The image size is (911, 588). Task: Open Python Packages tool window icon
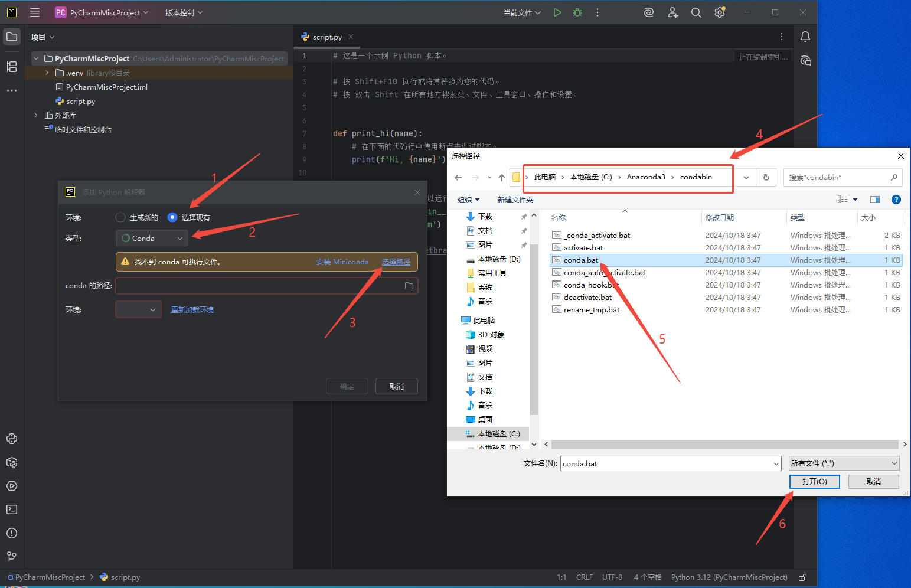coord(12,462)
